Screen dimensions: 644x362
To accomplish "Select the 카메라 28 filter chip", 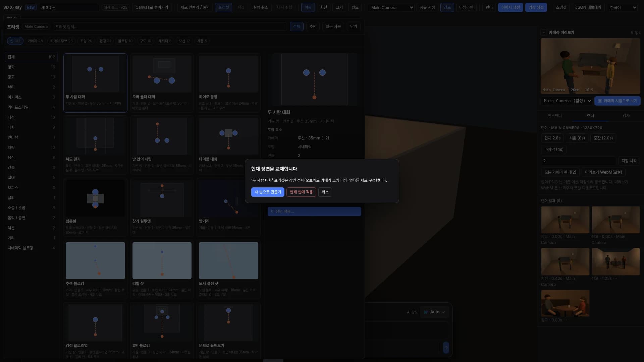I will click(35, 41).
